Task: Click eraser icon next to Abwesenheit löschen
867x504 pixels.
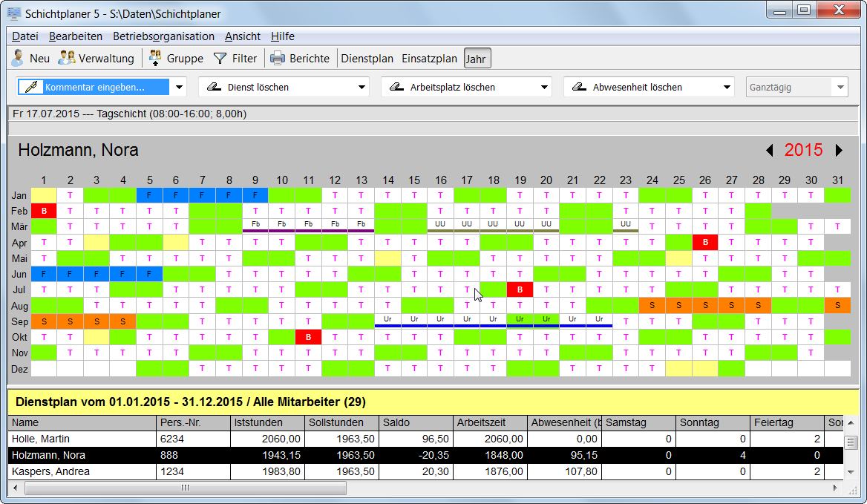Action: click(x=579, y=87)
